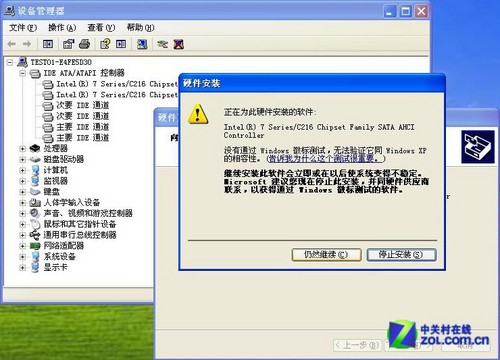
Task: Select the 声音、视频和游戏控制器 speaker icon
Action: 35,213
